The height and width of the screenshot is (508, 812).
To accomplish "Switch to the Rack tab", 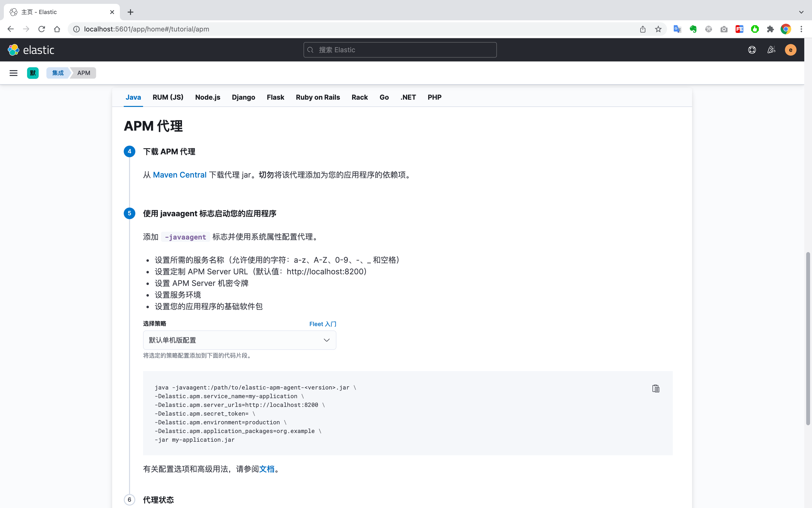I will pyautogui.click(x=360, y=97).
